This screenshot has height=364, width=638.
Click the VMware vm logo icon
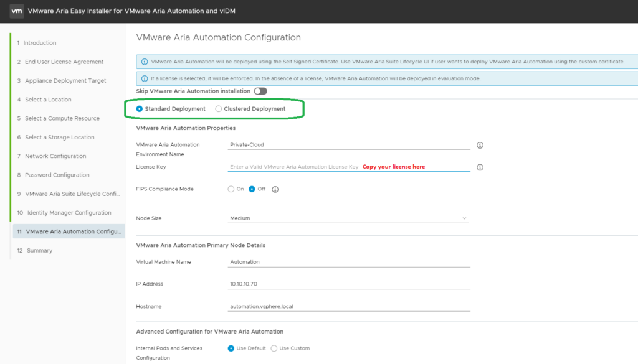[17, 11]
